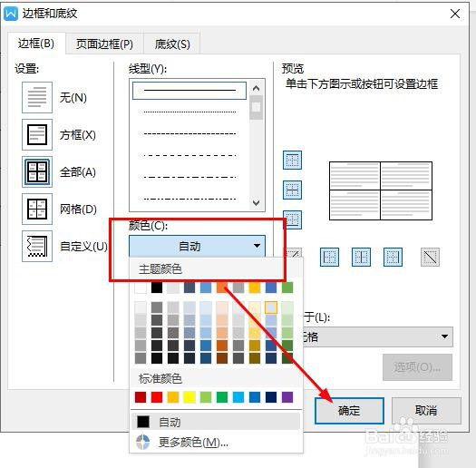The width and height of the screenshot is (476, 468).
Task: Click the Cancel (取消) button
Action: (426, 411)
